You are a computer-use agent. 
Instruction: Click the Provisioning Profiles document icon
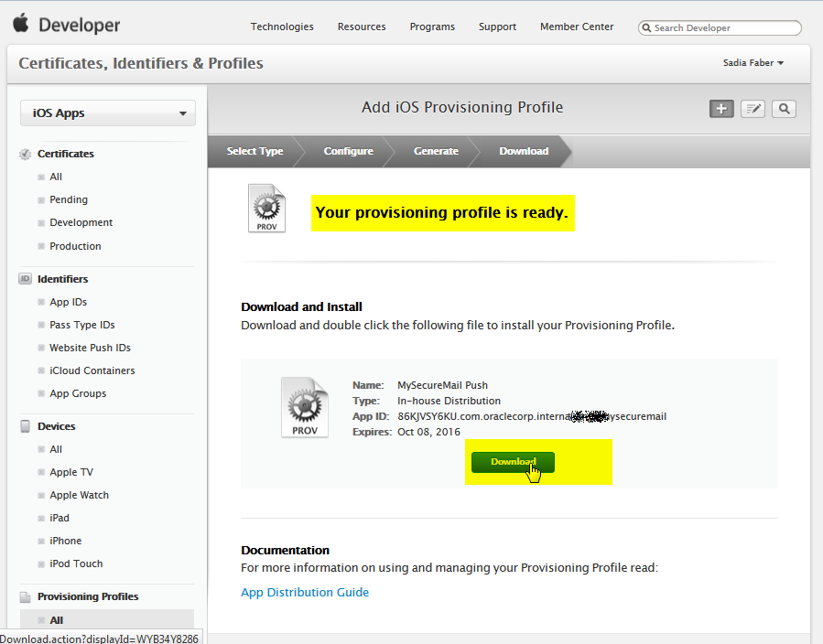pyautogui.click(x=25, y=596)
